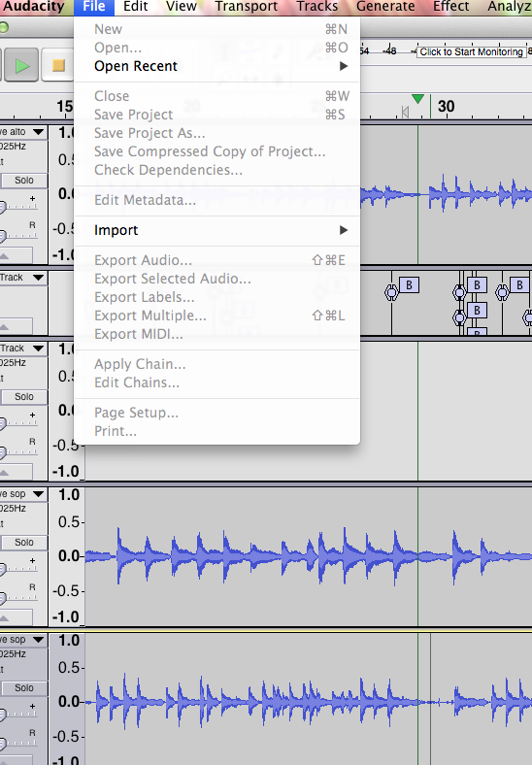Select Export Selected Audio... menu item

click(x=216, y=279)
